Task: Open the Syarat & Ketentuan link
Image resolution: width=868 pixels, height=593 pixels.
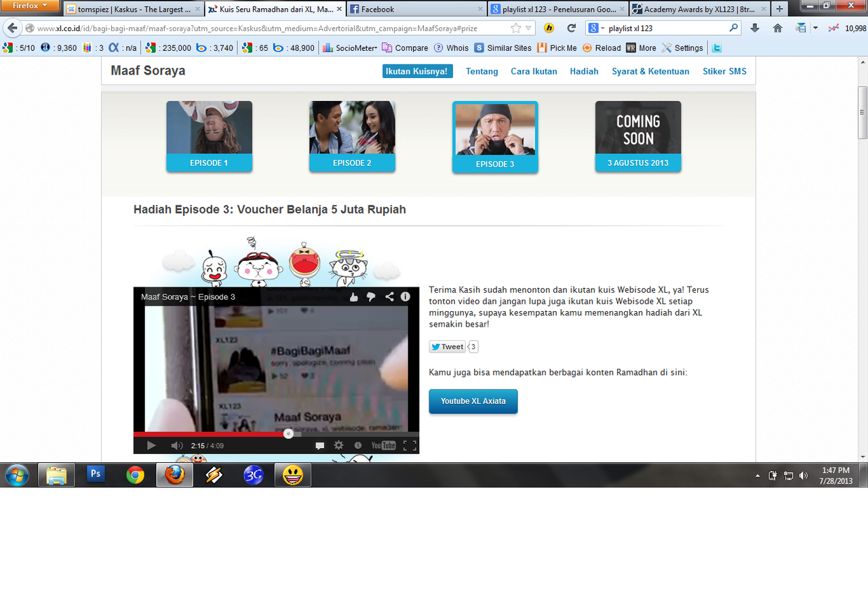Action: point(650,71)
